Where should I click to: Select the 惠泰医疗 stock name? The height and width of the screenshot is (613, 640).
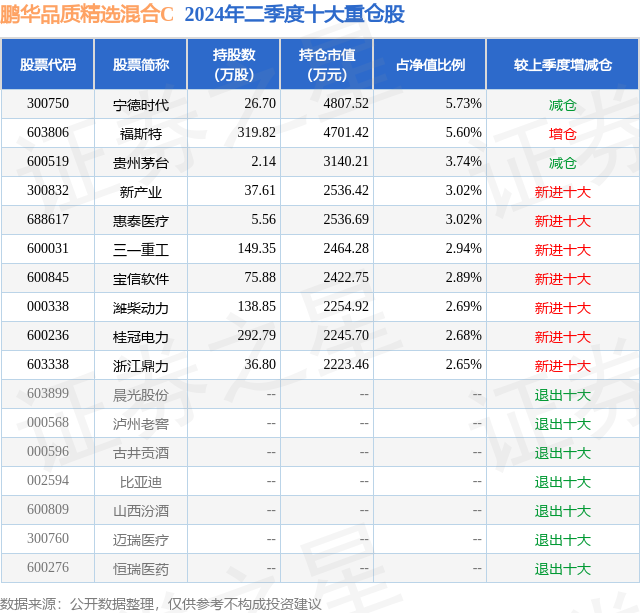point(141,221)
